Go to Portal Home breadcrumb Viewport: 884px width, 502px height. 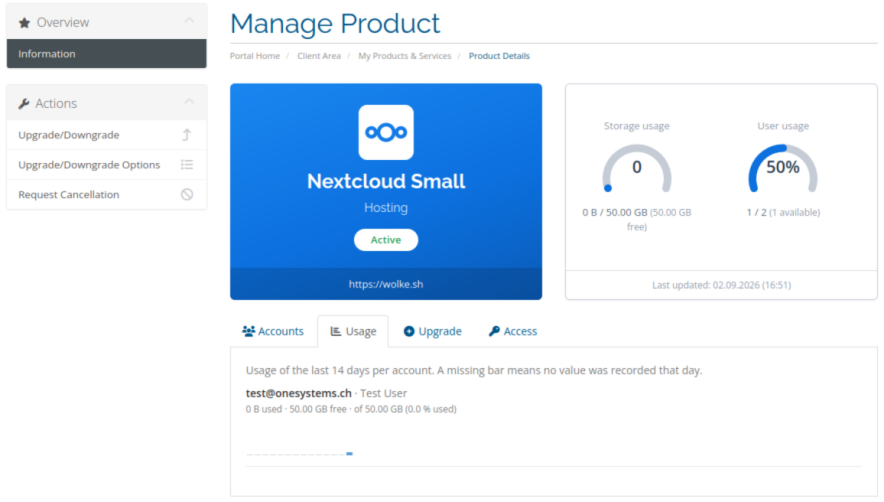point(255,56)
